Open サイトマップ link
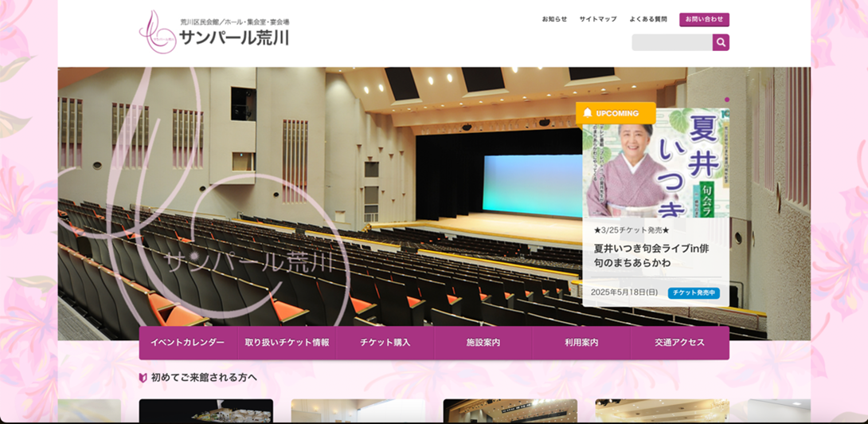Viewport: 868px width, 424px height. point(598,19)
